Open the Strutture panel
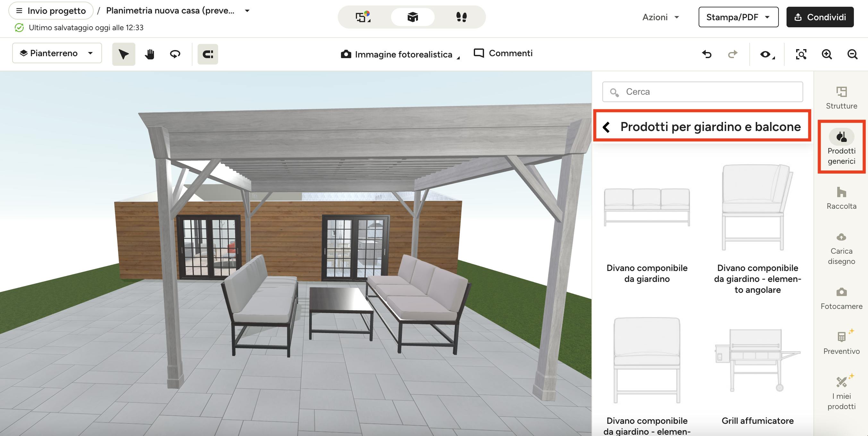 tap(841, 98)
